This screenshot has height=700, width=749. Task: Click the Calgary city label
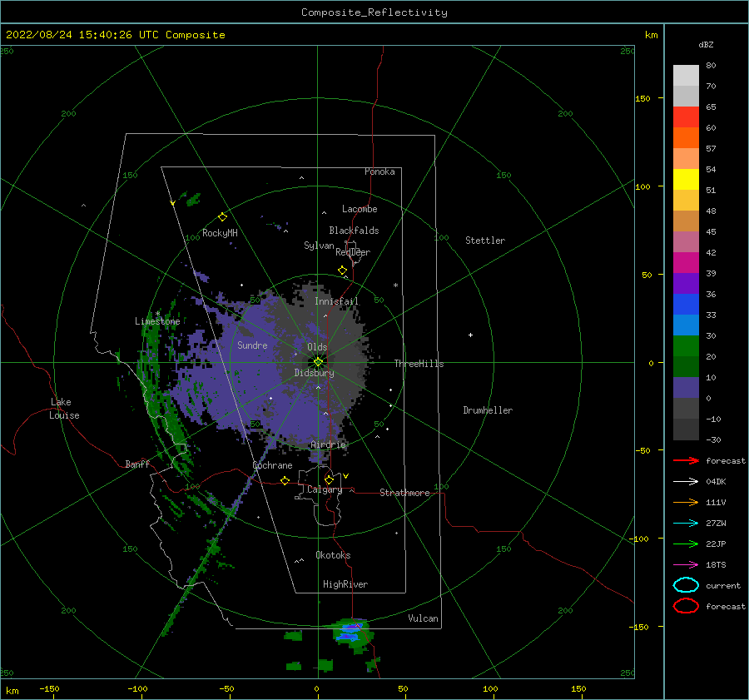click(x=325, y=489)
